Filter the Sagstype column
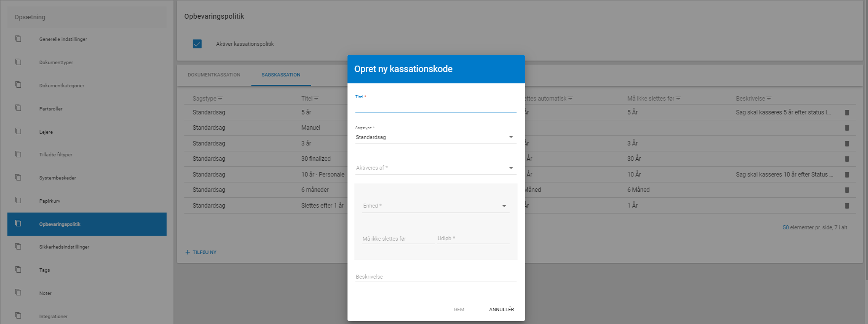The image size is (868, 324). click(220, 99)
